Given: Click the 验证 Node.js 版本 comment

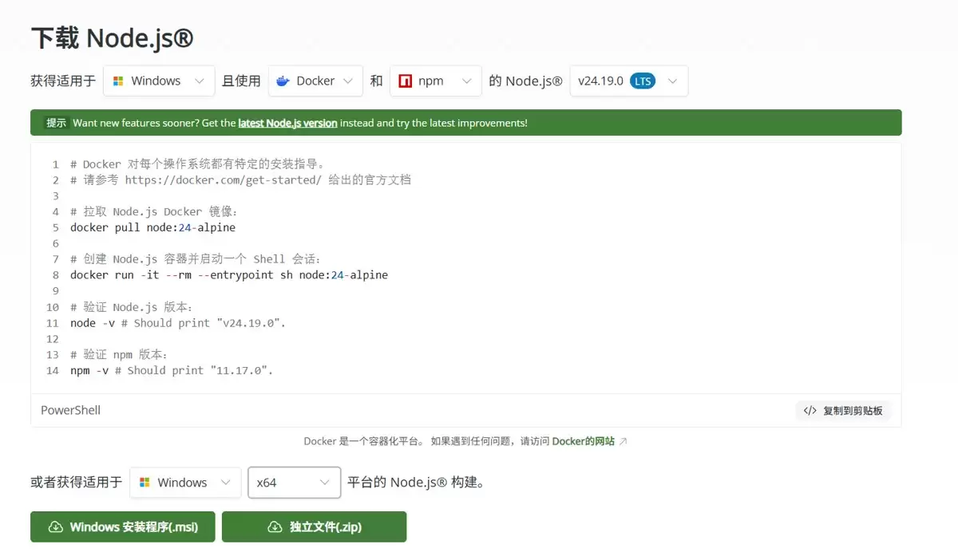Looking at the screenshot, I should 132,307.
